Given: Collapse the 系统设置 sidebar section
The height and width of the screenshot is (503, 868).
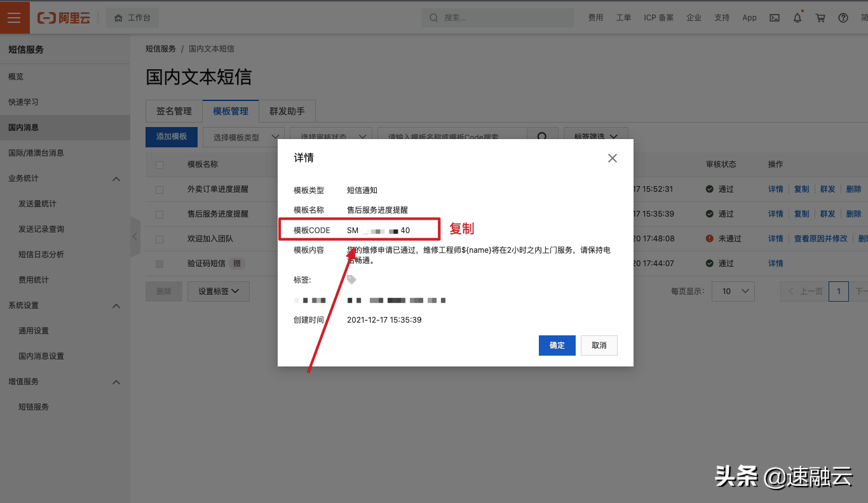Looking at the screenshot, I should click(x=116, y=305).
